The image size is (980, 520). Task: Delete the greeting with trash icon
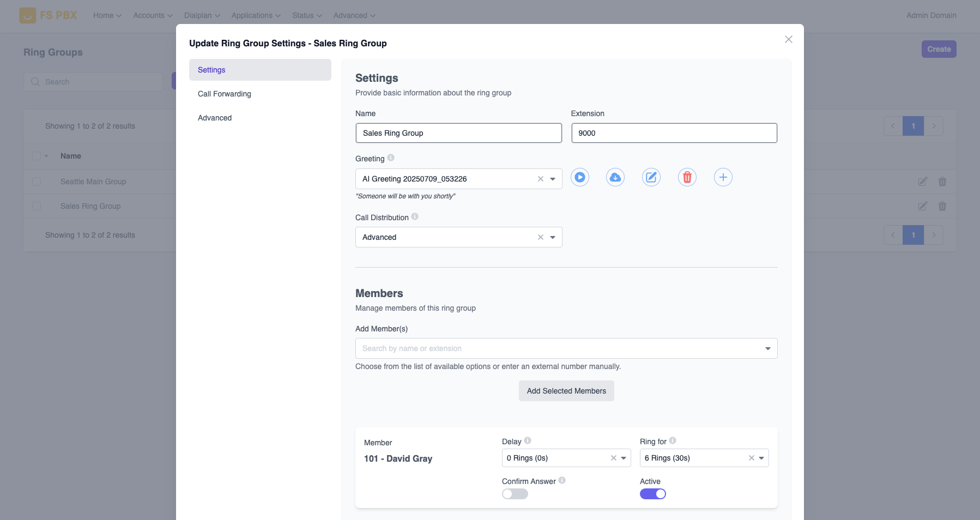click(687, 178)
